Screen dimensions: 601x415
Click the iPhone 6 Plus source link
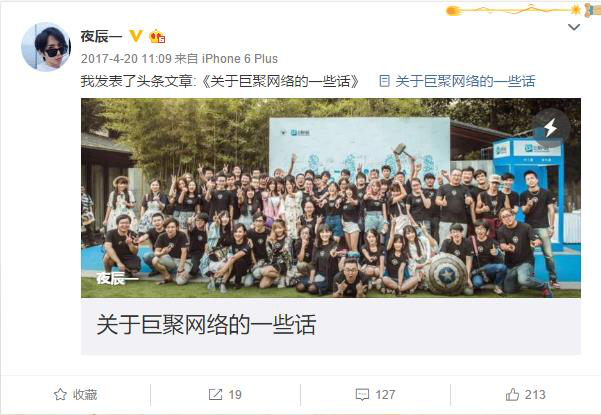pos(240,59)
